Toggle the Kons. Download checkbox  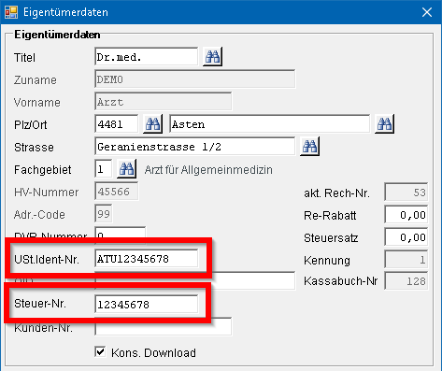coord(100,352)
